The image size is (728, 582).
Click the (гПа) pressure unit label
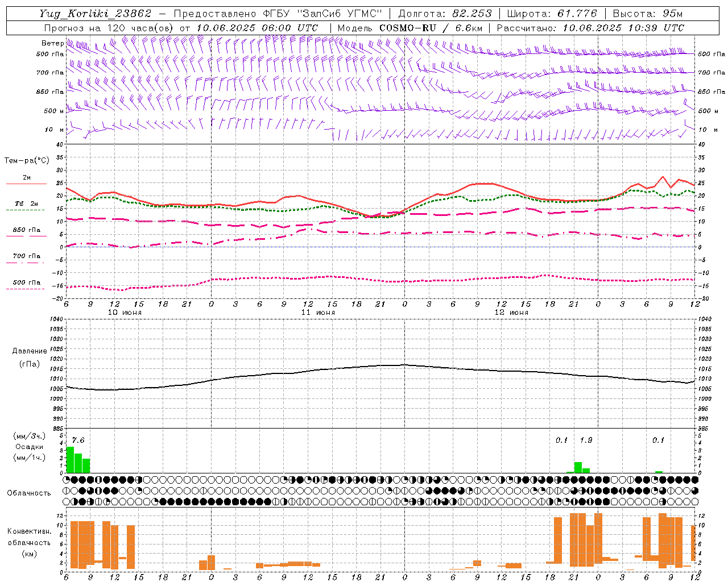(x=29, y=364)
